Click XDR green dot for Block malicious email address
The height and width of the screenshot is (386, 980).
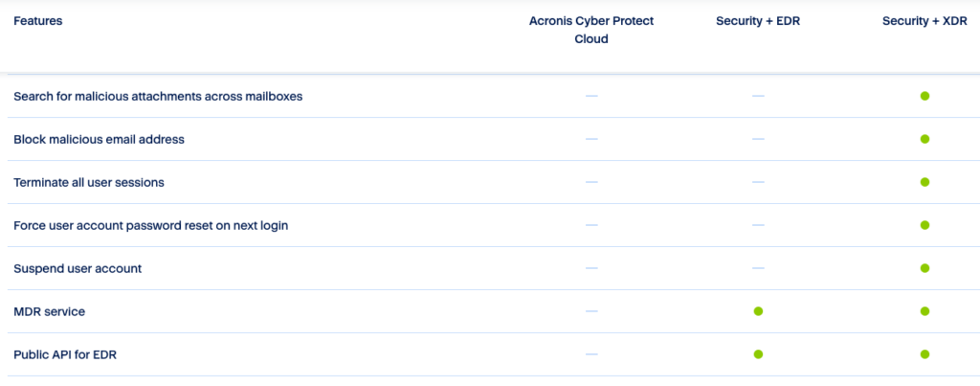coord(924,139)
